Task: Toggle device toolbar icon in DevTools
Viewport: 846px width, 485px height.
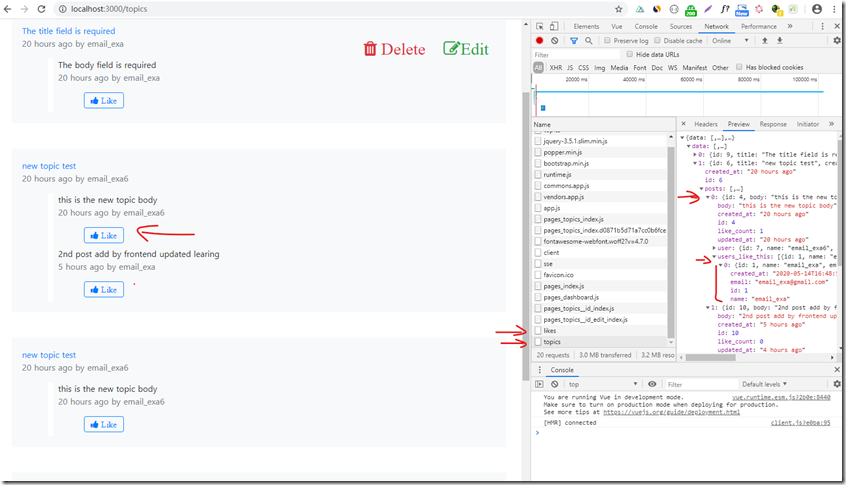Action: [554, 26]
